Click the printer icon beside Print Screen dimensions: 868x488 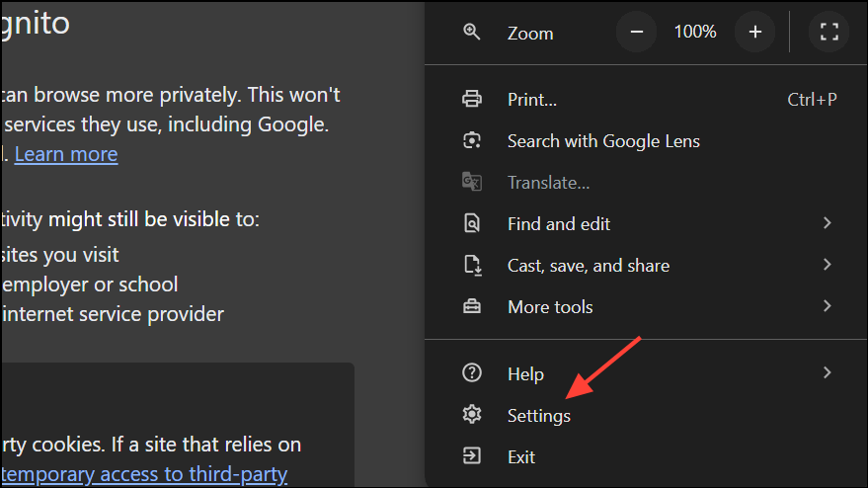point(472,99)
